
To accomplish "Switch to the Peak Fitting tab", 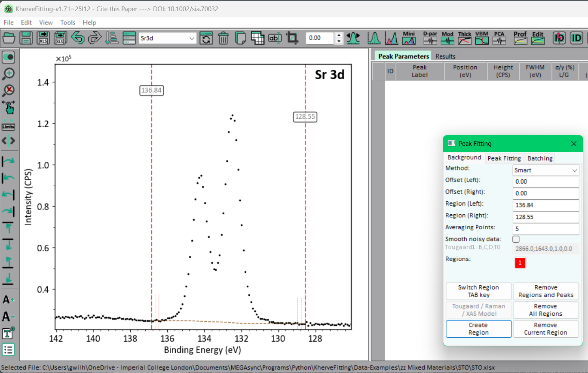I will [x=504, y=158].
